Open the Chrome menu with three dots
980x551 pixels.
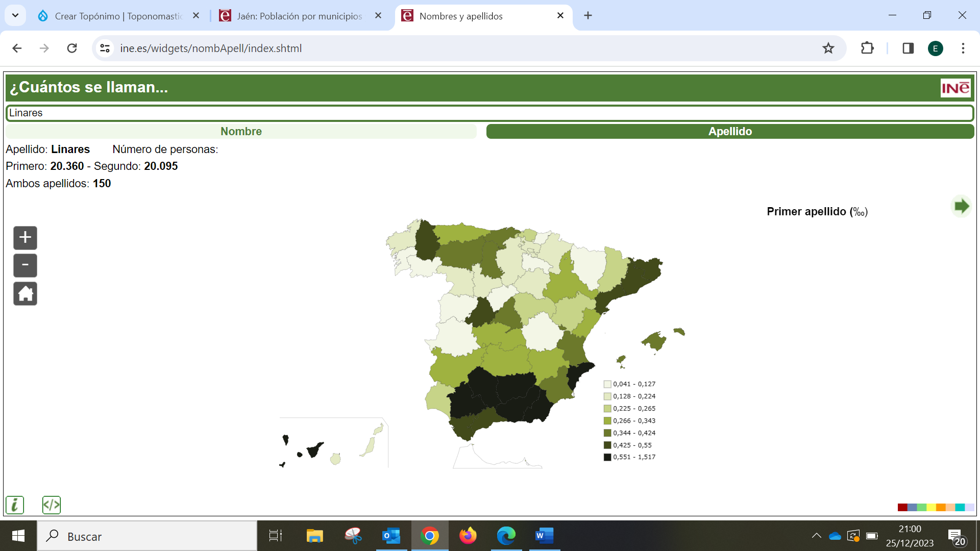(963, 48)
